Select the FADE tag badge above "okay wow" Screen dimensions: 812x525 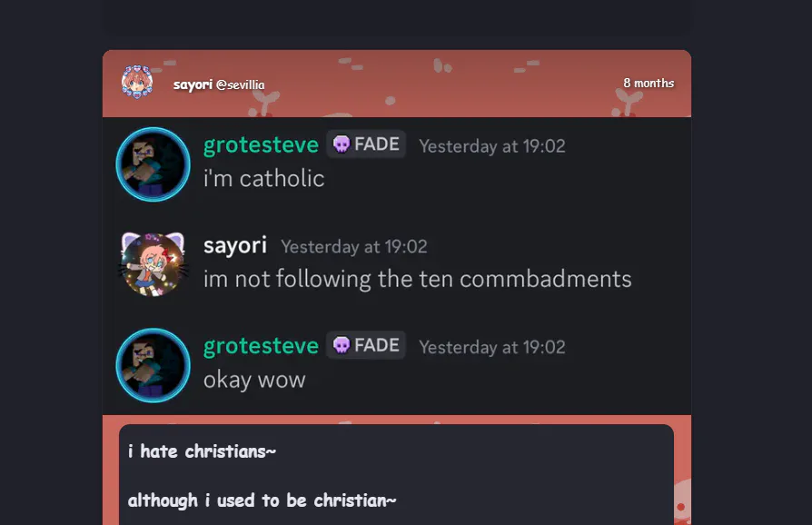(366, 345)
